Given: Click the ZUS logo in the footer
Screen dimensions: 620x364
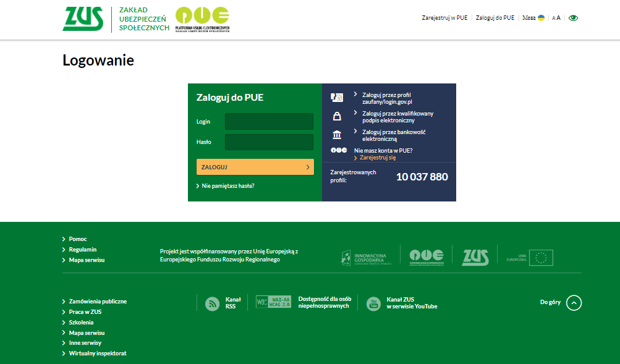Looking at the screenshot, I should (475, 257).
